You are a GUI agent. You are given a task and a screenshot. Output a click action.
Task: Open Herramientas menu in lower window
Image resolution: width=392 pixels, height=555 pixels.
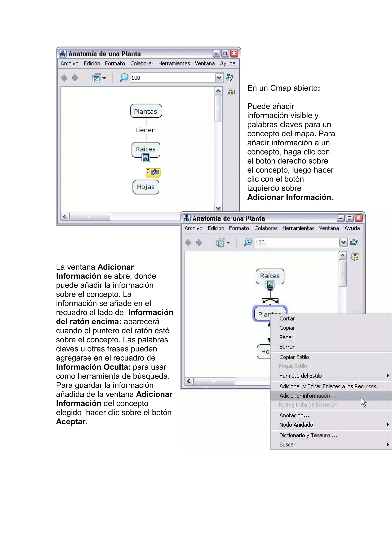(298, 228)
